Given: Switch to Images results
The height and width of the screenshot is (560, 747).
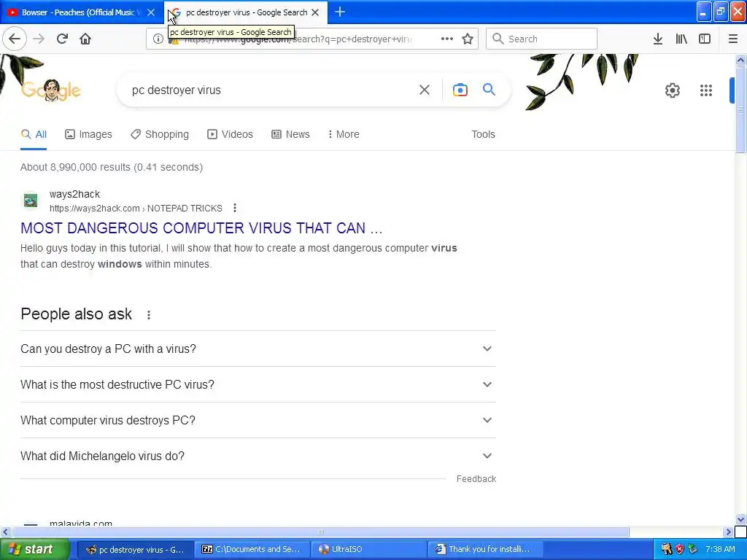Looking at the screenshot, I should coord(88,134).
